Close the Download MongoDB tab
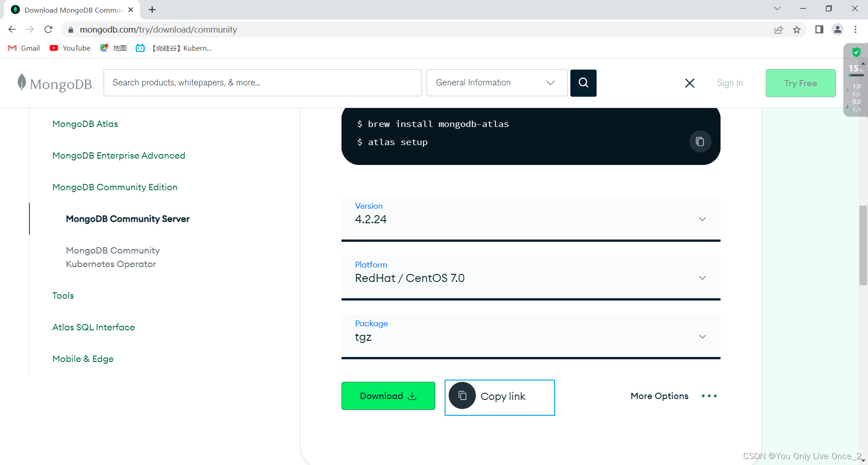The width and height of the screenshot is (868, 465). [x=131, y=9]
